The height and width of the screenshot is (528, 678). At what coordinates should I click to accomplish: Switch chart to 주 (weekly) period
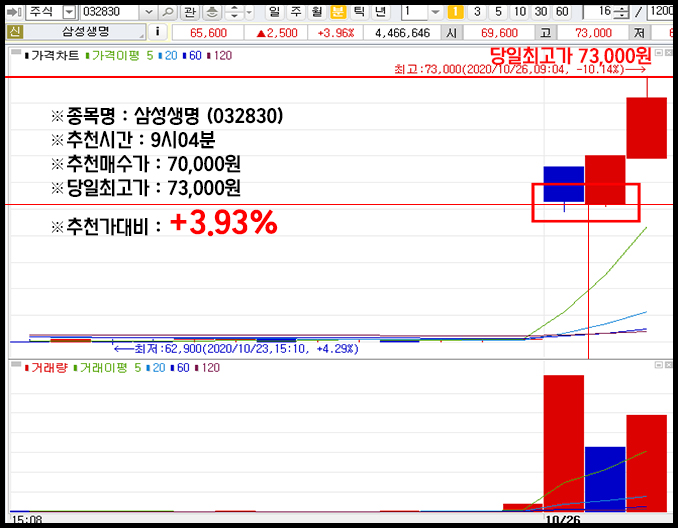[296, 12]
